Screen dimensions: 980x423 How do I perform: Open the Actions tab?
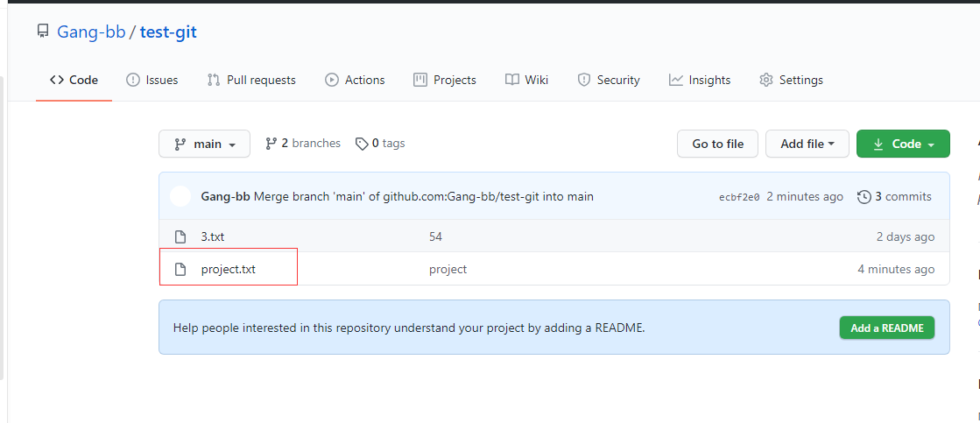click(x=355, y=80)
